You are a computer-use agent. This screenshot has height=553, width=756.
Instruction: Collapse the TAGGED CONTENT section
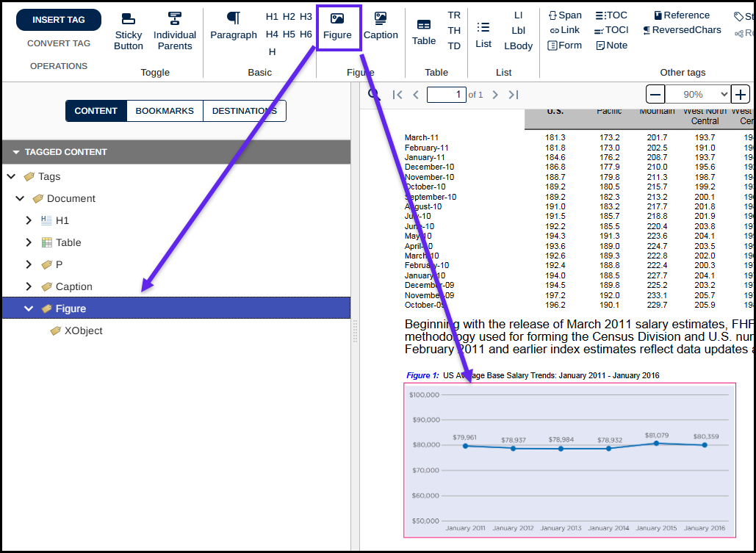[16, 152]
